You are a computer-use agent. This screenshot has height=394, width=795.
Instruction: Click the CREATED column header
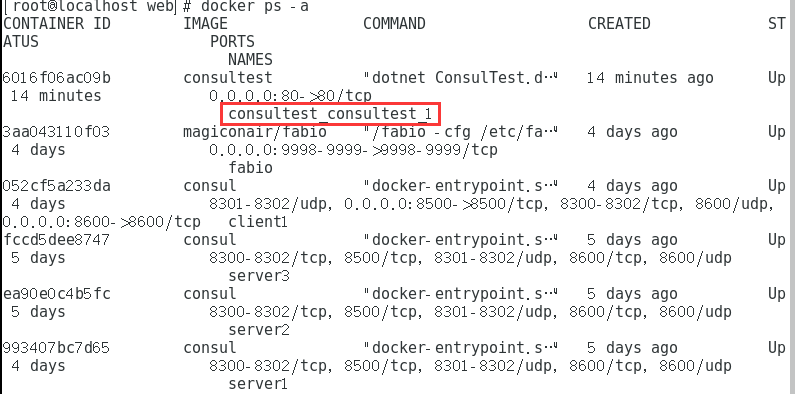coord(619,24)
